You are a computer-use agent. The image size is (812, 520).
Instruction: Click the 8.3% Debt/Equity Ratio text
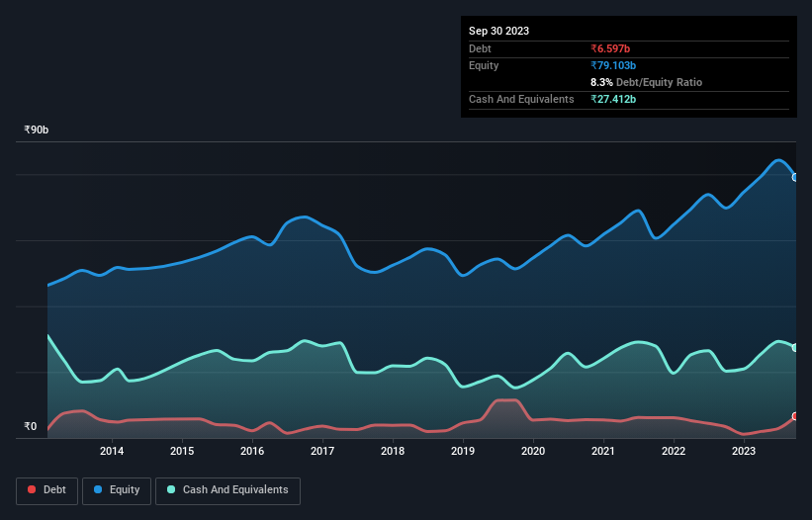pyautogui.click(x=646, y=82)
